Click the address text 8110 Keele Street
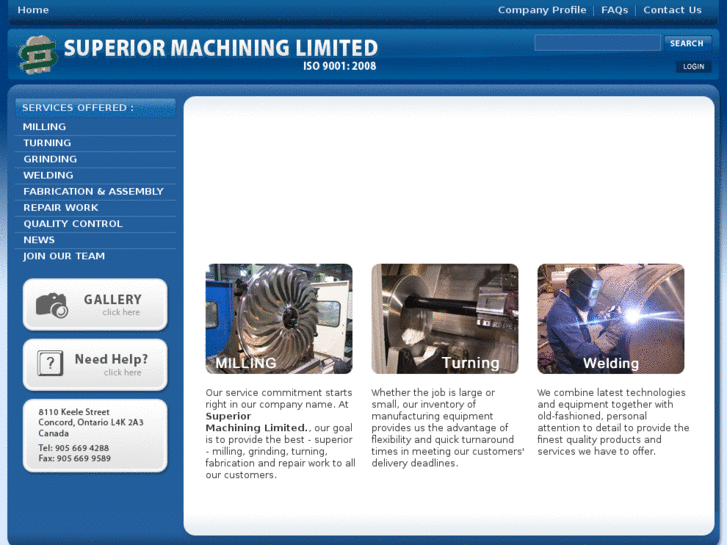Image resolution: width=727 pixels, height=545 pixels. (74, 412)
